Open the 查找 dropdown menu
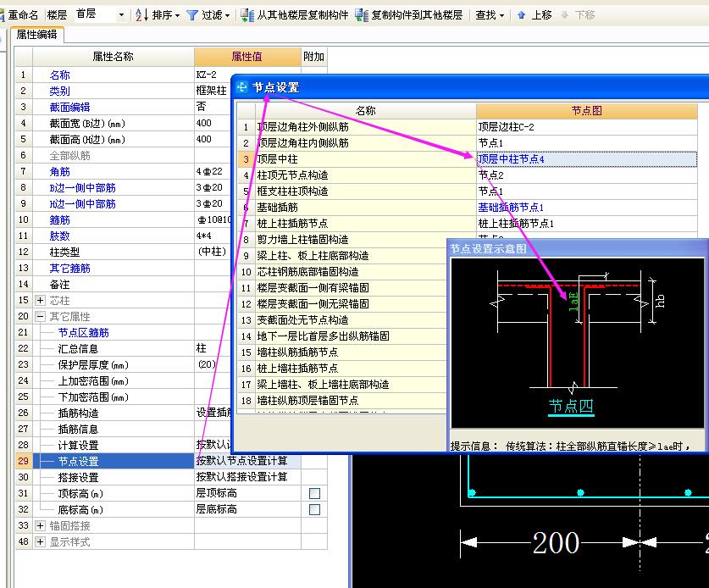Viewport: 709px width, 588px height. point(490,15)
